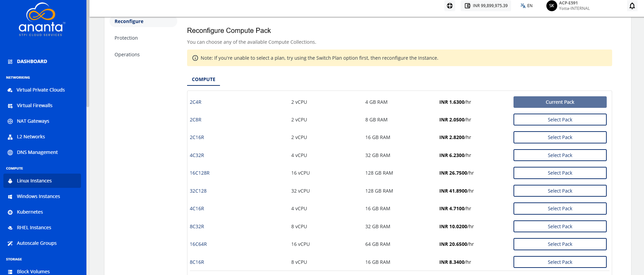
Task: Click the Linux Instances penguin icon
Action: [x=10, y=181]
